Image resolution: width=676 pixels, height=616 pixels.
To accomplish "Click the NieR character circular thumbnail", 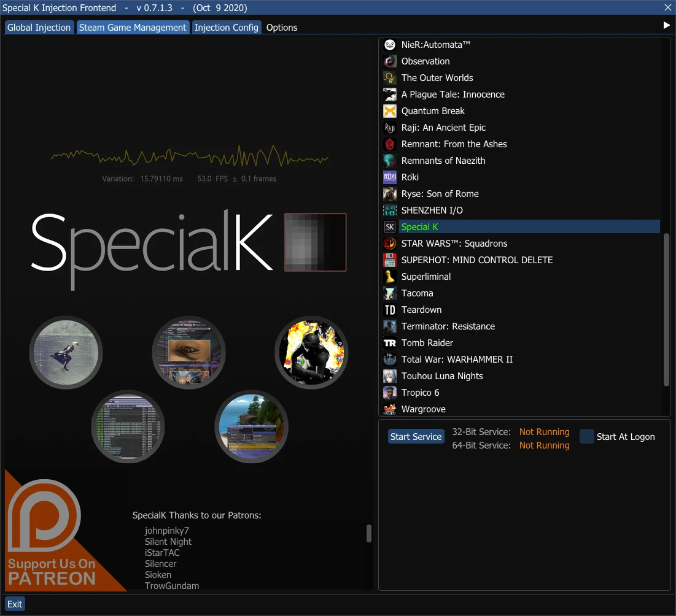I will [66, 352].
